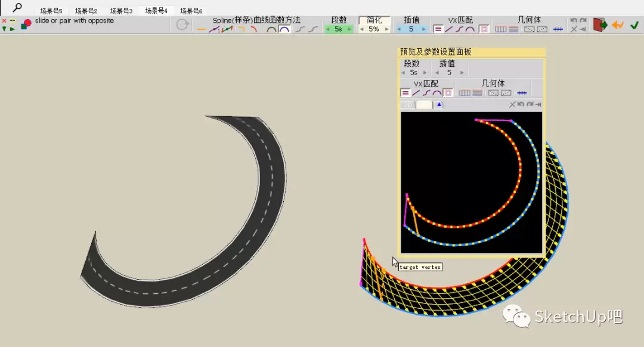This screenshot has width=644, height=347.
Task: Switch to scene tab 场景号4
Action: [x=156, y=11]
